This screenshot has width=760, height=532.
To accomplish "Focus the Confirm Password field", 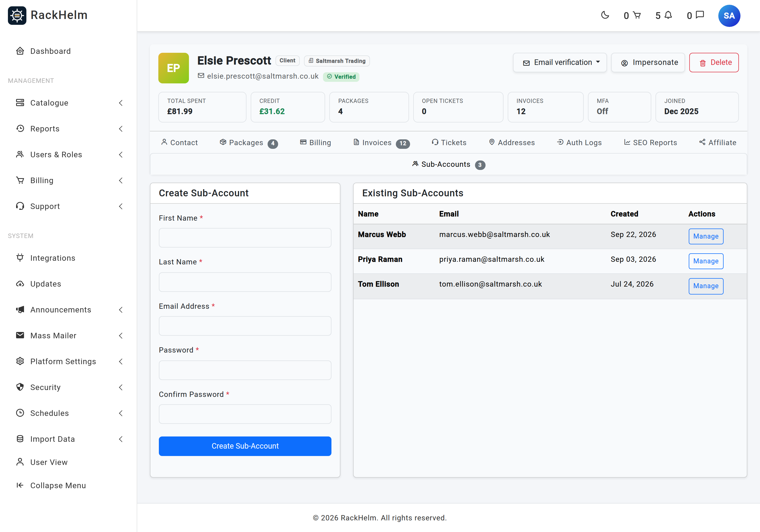I will point(245,414).
